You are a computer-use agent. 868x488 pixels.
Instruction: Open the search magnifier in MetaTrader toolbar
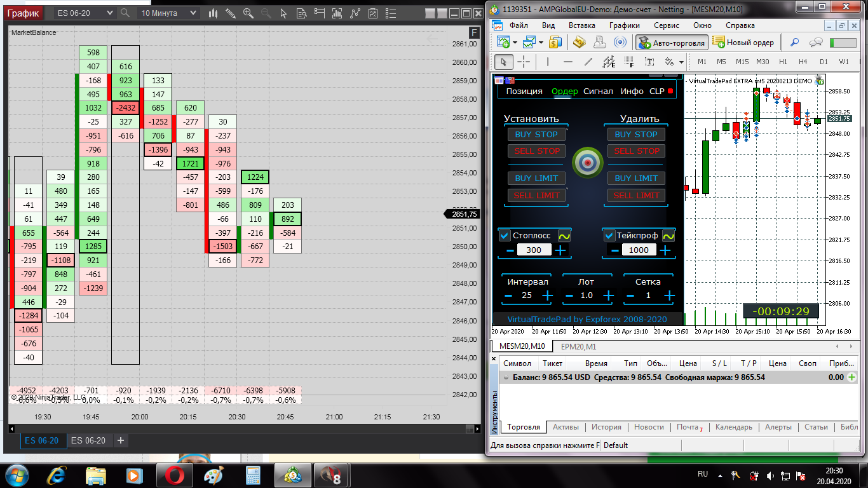(794, 43)
